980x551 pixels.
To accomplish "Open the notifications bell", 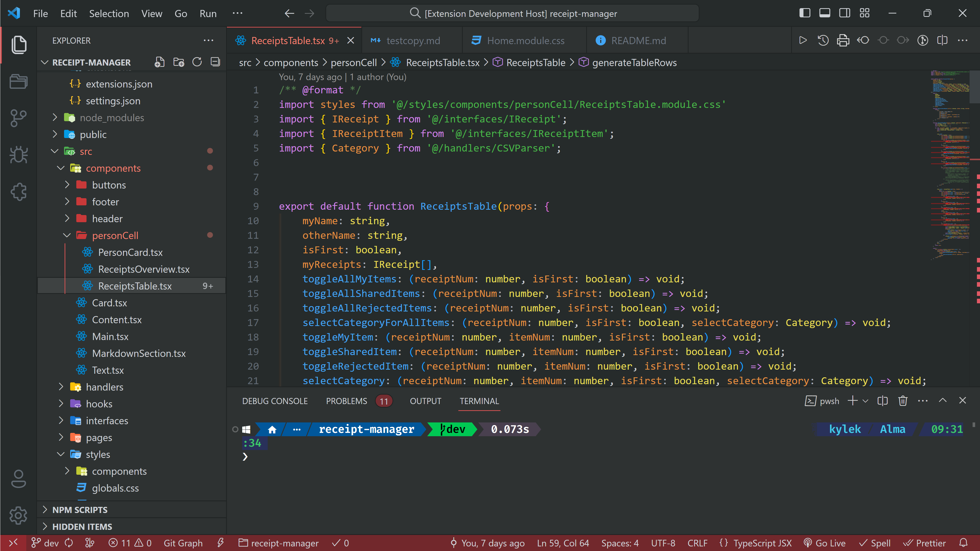I will click(x=963, y=543).
